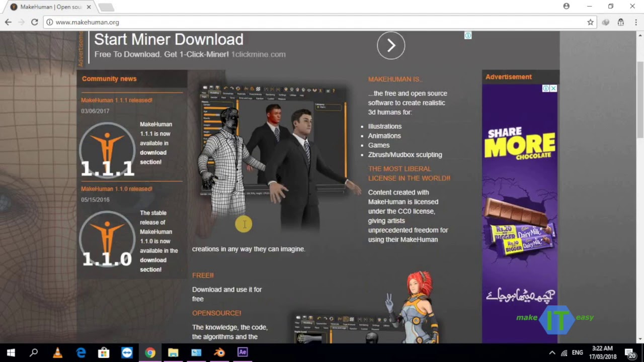644x362 pixels.
Task: Open the Windows Start menu
Action: pyautogui.click(x=11, y=352)
